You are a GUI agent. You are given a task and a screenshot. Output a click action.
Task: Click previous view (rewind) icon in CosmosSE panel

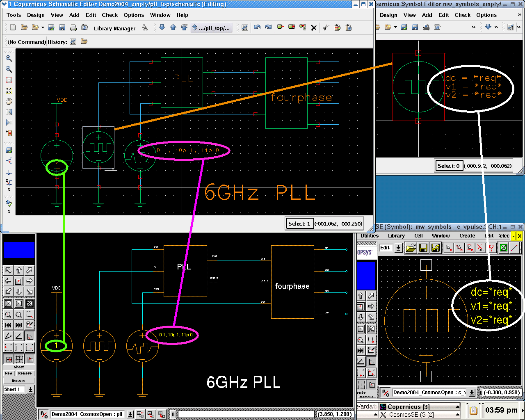pyautogui.click(x=8, y=325)
